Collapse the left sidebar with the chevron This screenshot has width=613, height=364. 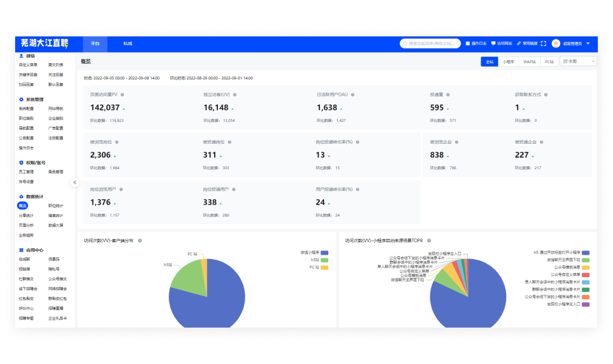pos(75,182)
